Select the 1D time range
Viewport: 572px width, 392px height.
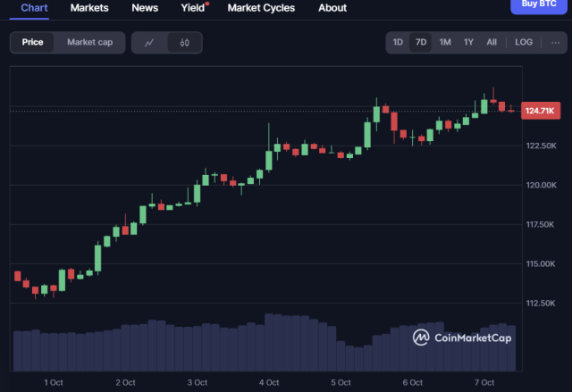(x=398, y=42)
